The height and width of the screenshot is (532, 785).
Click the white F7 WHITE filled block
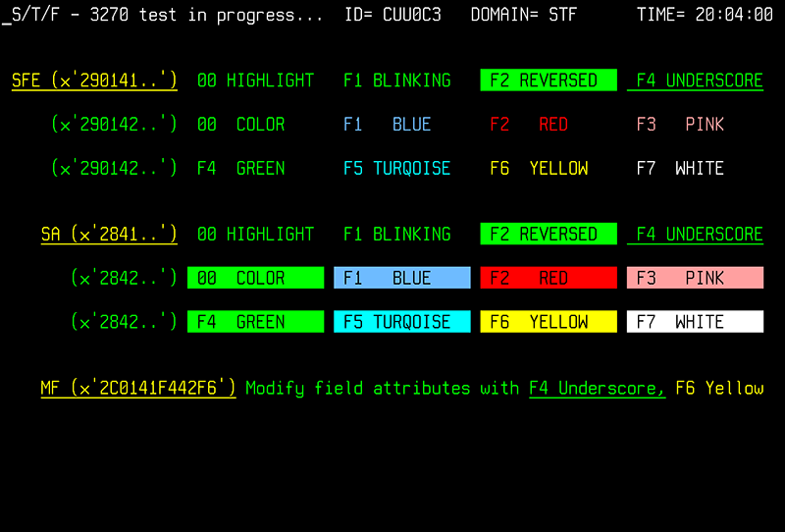pyautogui.click(x=695, y=322)
